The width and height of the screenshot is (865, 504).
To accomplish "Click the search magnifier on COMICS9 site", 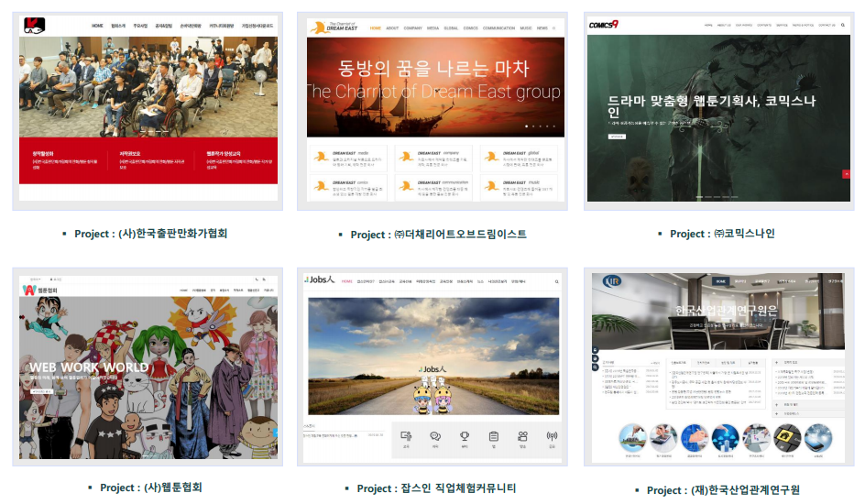I will [x=843, y=25].
